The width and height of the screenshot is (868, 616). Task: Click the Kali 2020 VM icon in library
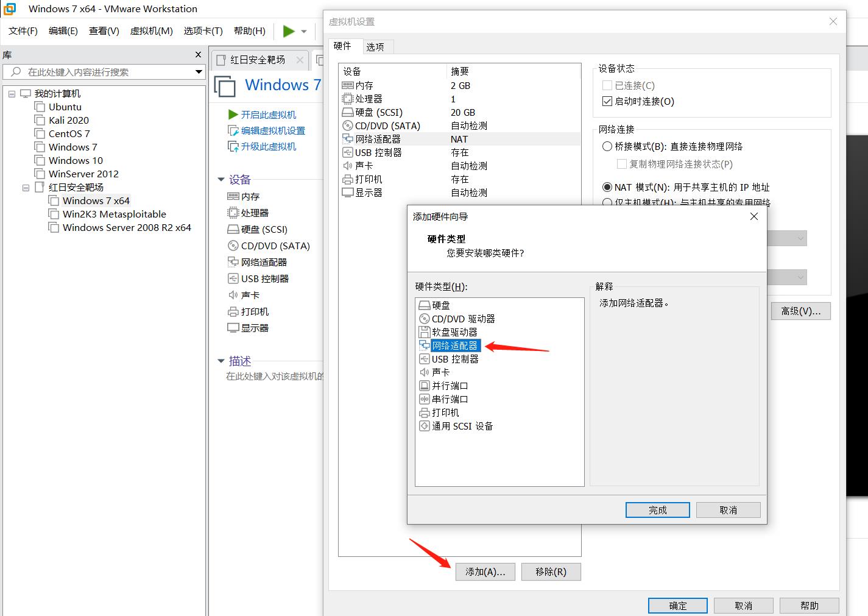(40, 120)
